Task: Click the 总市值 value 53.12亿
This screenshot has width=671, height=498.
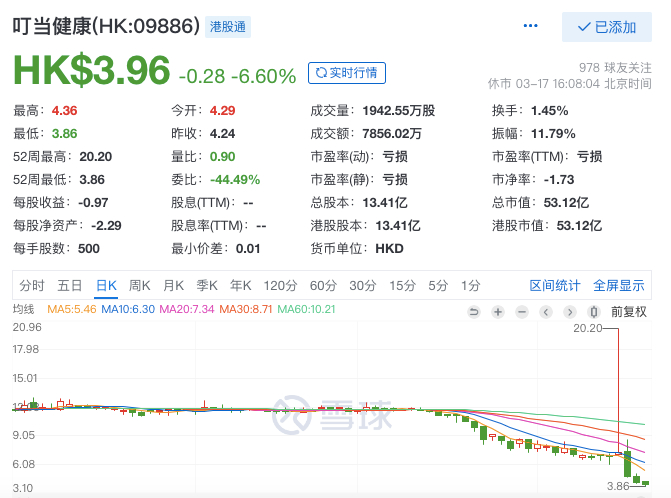Action: (566, 202)
